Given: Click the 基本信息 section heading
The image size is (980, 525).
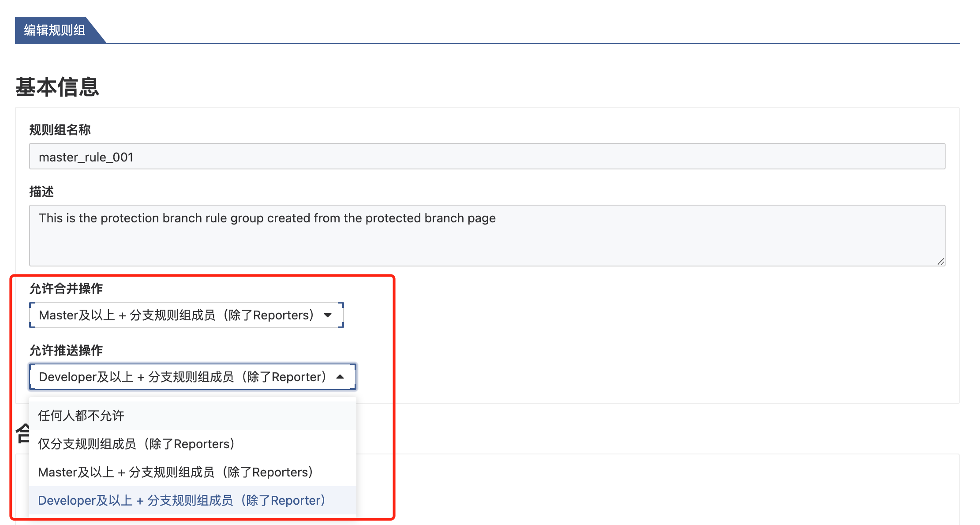Looking at the screenshot, I should tap(57, 86).
